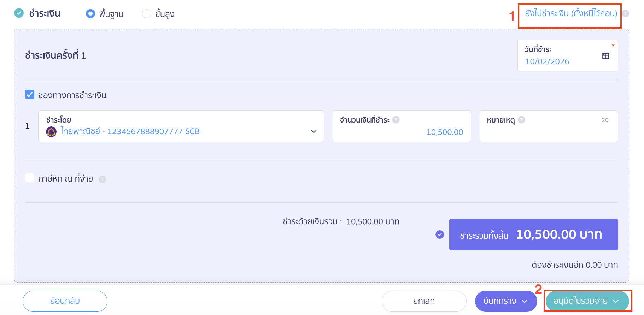Select the ขั้นสูง radio option
This screenshot has width=644, height=315.
pyautogui.click(x=146, y=13)
